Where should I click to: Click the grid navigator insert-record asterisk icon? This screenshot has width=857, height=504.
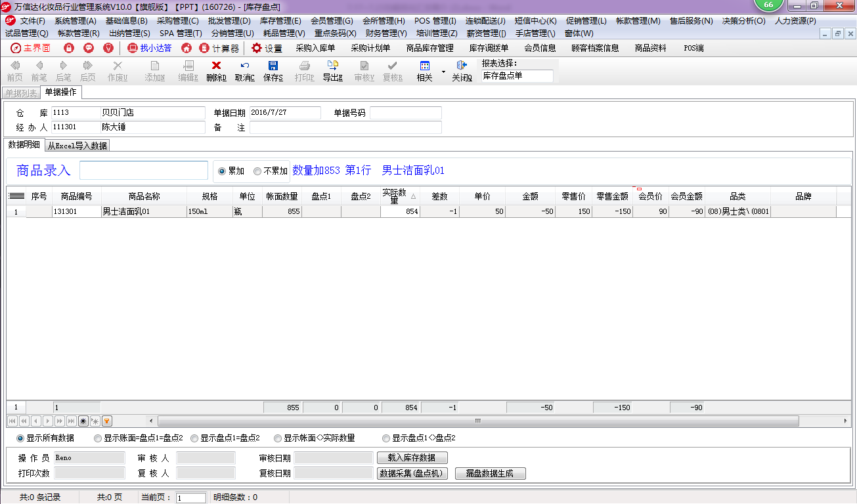point(83,421)
